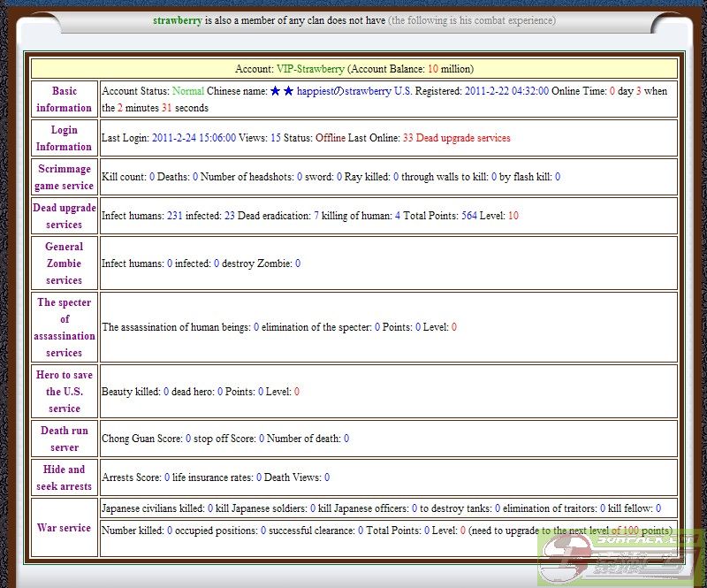
Task: Open the Login Information row header
Action: tap(65, 138)
